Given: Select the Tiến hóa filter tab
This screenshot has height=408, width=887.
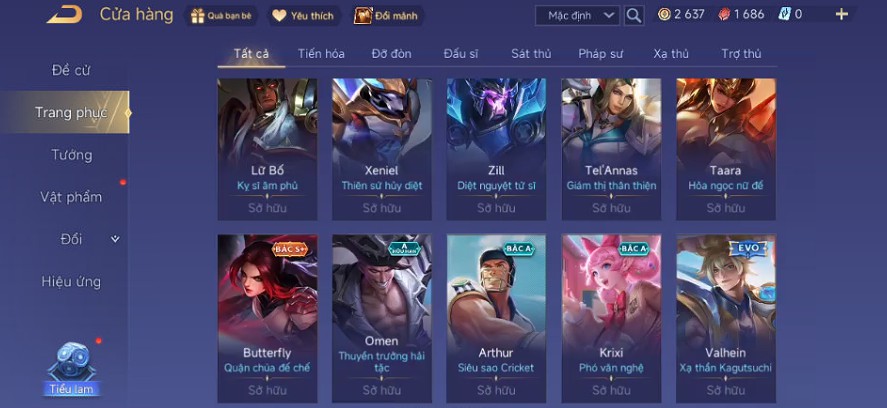Looking at the screenshot, I should point(321,54).
